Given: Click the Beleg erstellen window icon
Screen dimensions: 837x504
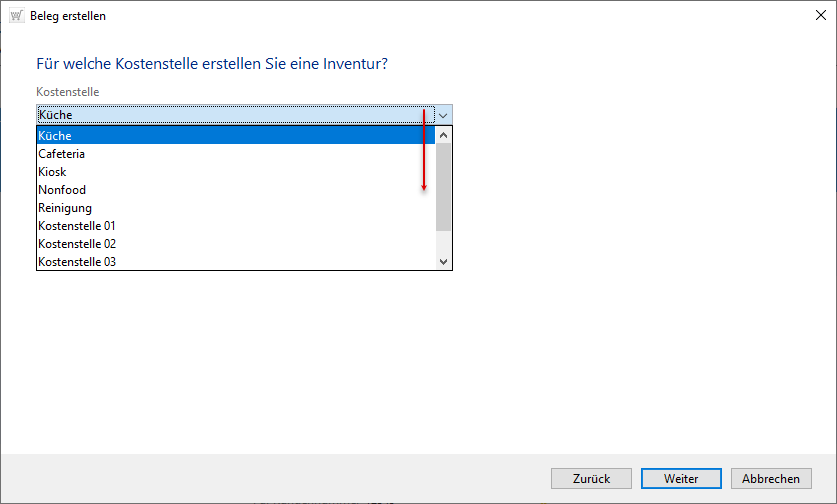Looking at the screenshot, I should [16, 16].
